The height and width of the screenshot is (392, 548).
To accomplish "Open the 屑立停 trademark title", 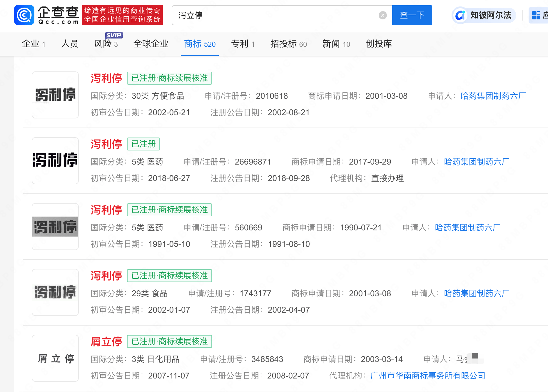I will pyautogui.click(x=106, y=341).
